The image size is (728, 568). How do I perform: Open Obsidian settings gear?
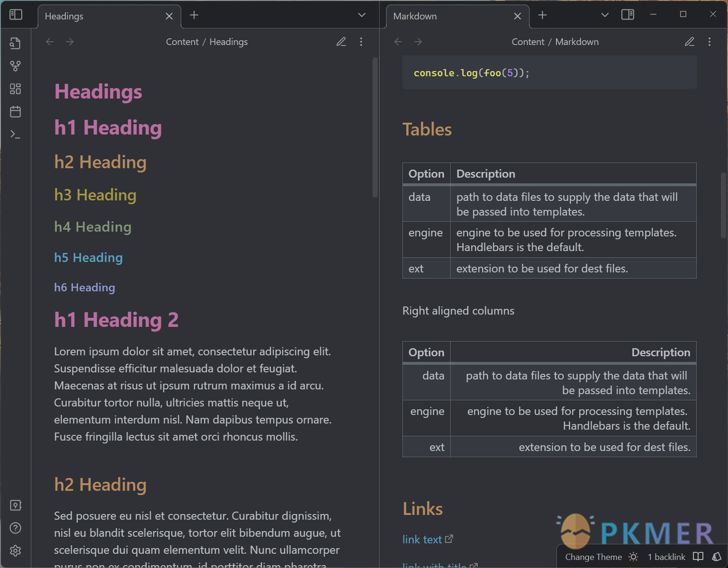[x=15, y=551]
